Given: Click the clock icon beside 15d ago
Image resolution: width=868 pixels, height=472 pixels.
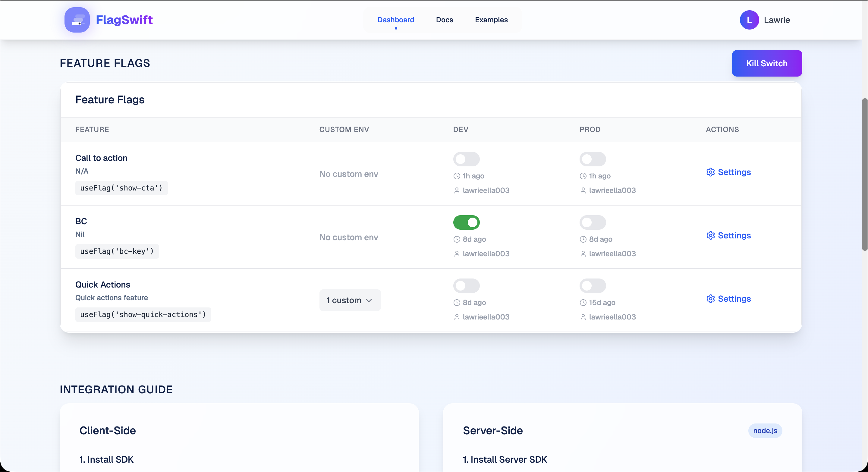Looking at the screenshot, I should [583, 303].
